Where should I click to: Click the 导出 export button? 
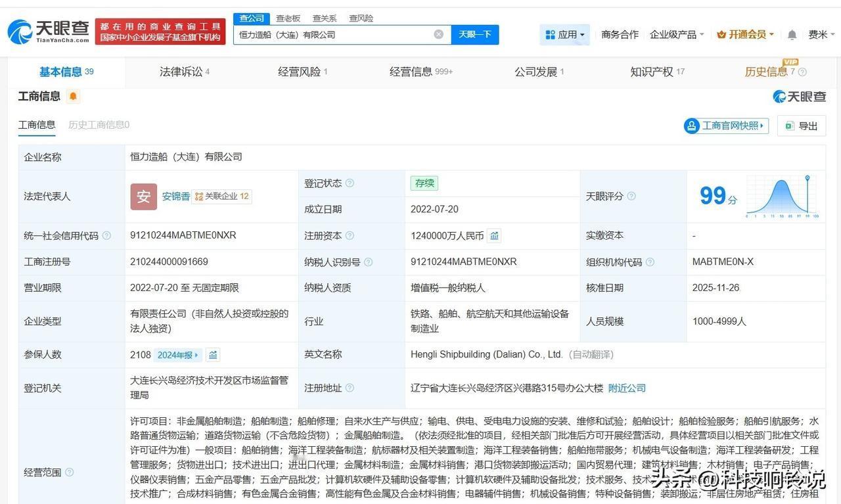[802, 126]
